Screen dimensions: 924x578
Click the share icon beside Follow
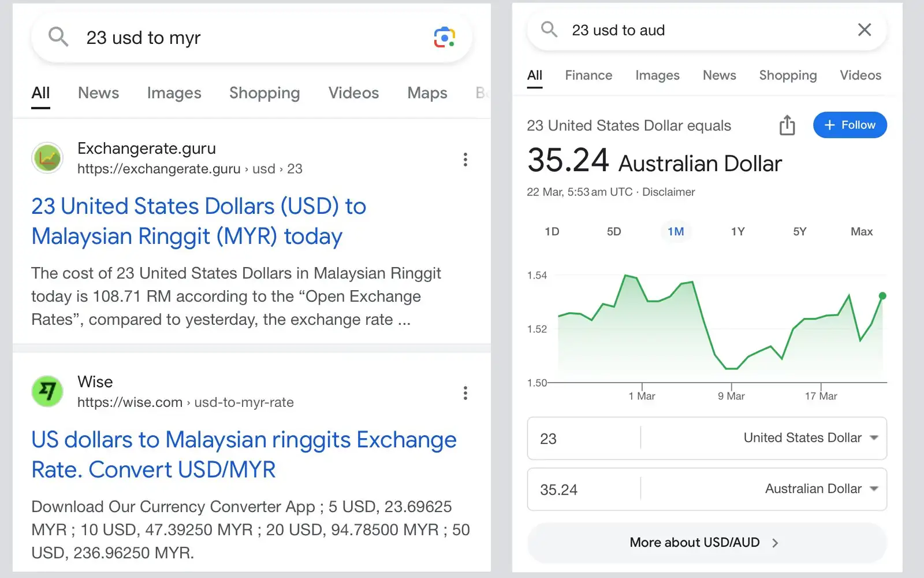tap(787, 125)
